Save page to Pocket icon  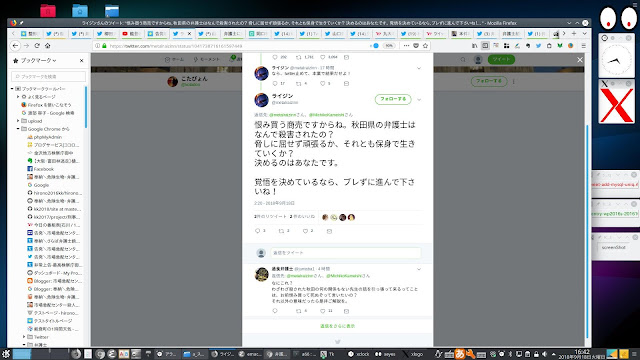pyautogui.click(x=416, y=46)
